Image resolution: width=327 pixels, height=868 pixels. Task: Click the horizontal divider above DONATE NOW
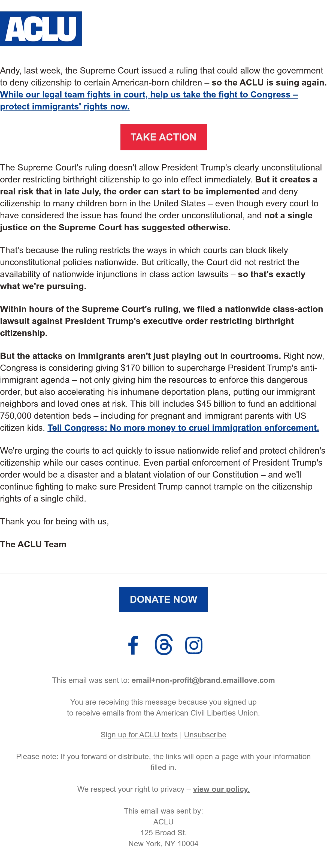tap(163, 573)
